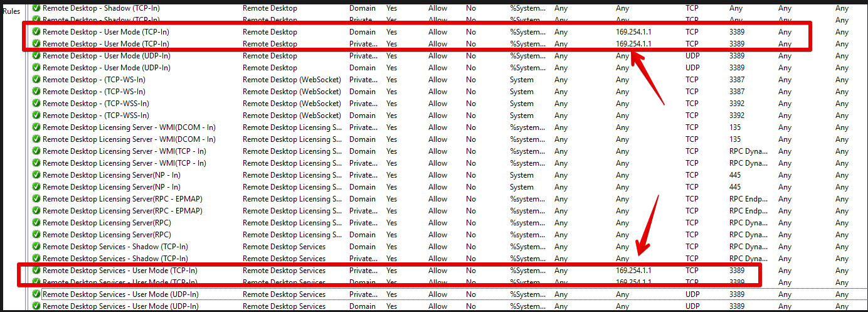868x312 pixels.
Task: Click green check icon of Domain TCP-WS-In rule
Action: 36,92
